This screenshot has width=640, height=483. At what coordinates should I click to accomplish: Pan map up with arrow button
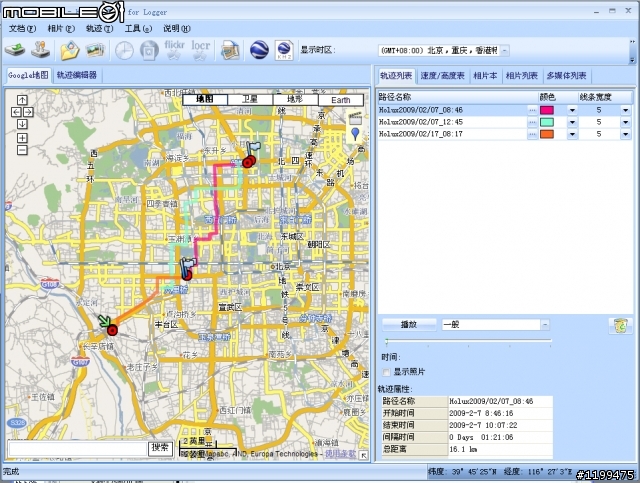coord(22,100)
